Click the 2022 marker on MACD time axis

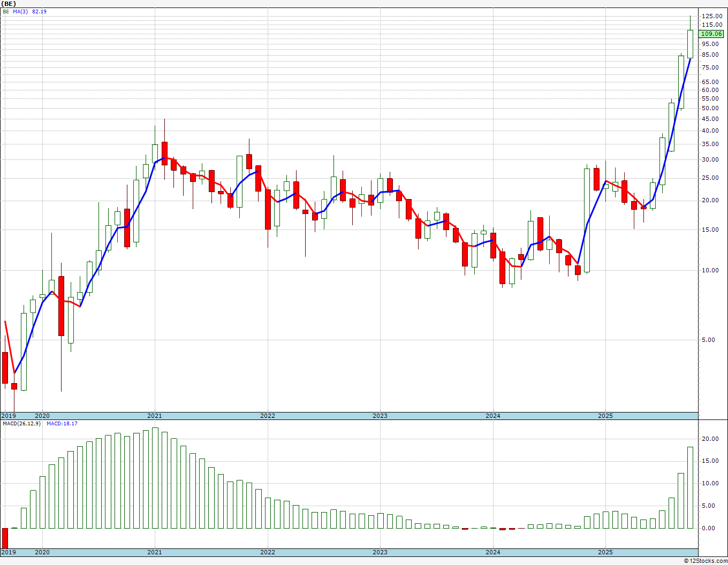[x=267, y=552]
